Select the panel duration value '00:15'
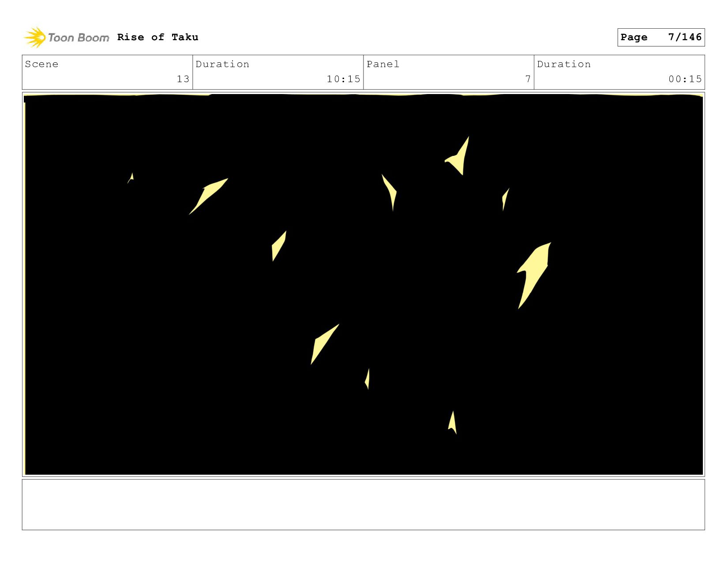 click(685, 79)
